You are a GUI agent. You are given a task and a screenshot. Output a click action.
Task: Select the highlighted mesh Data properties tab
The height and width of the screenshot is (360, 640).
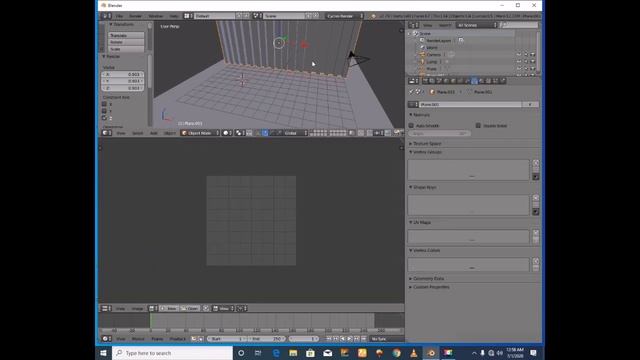click(x=474, y=81)
